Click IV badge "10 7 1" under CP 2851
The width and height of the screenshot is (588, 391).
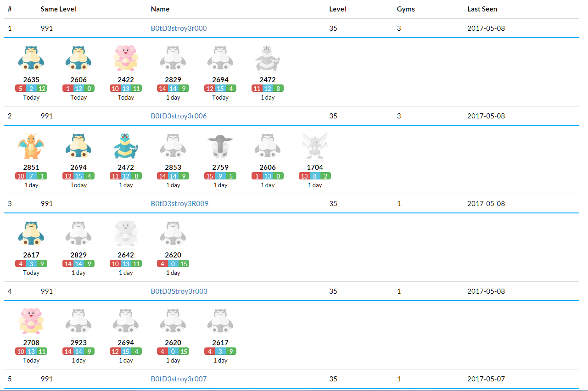tap(31, 176)
